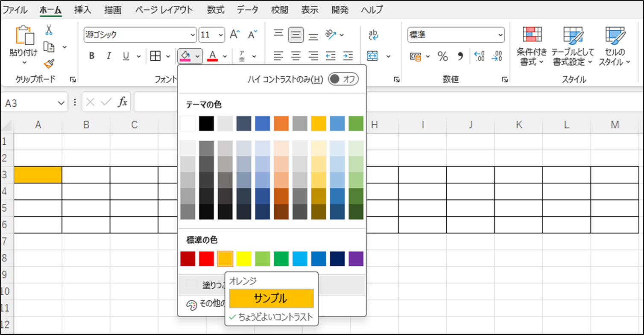Pick the orange swatch in 標準の色

pos(225,259)
